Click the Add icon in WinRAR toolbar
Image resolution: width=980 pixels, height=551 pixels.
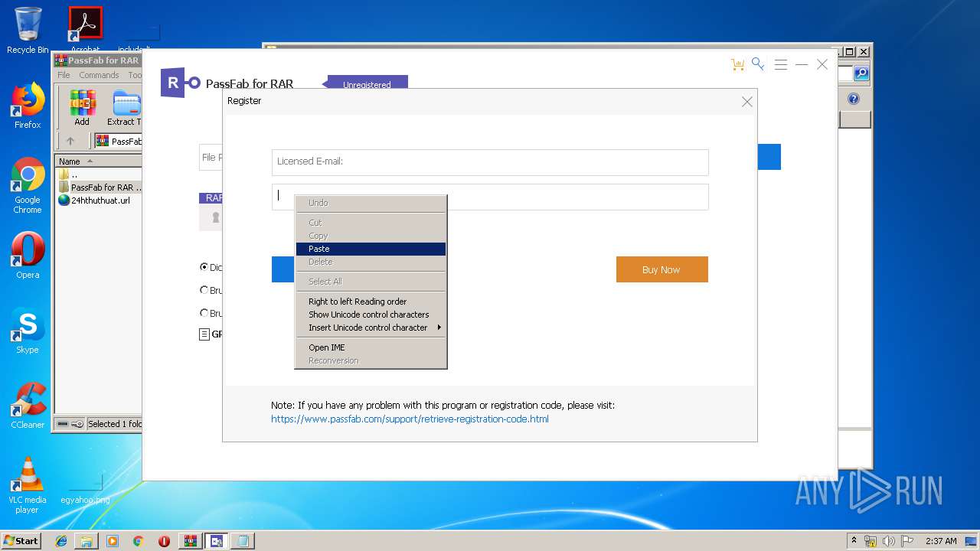[x=82, y=108]
